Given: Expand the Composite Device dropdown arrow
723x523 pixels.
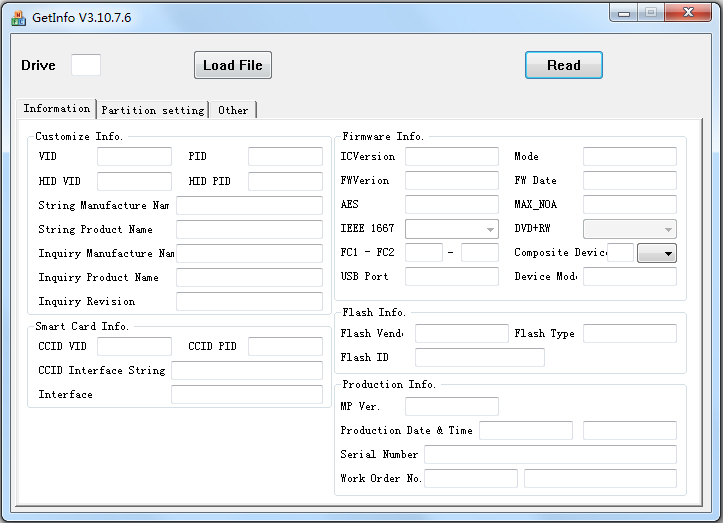Looking at the screenshot, I should click(x=656, y=253).
